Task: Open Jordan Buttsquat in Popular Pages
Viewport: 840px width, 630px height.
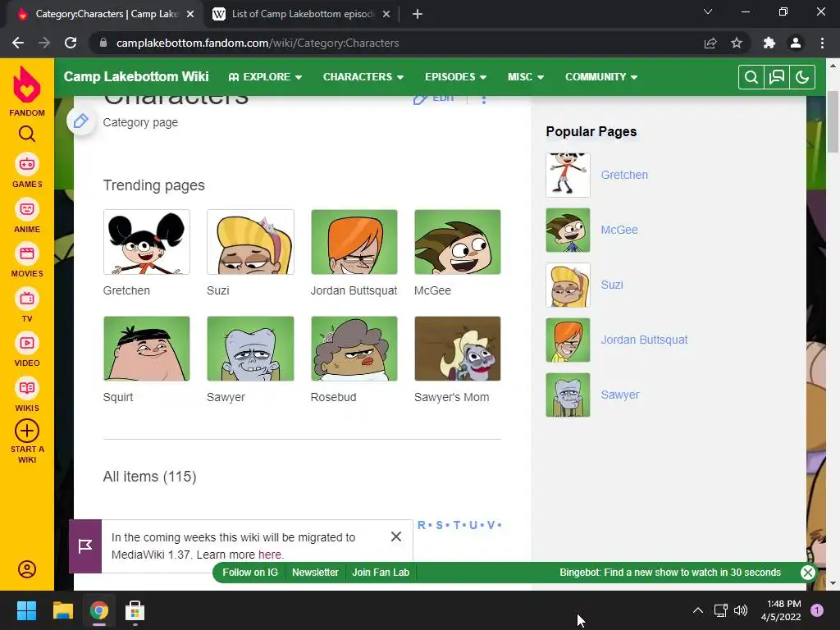Action: click(x=644, y=340)
